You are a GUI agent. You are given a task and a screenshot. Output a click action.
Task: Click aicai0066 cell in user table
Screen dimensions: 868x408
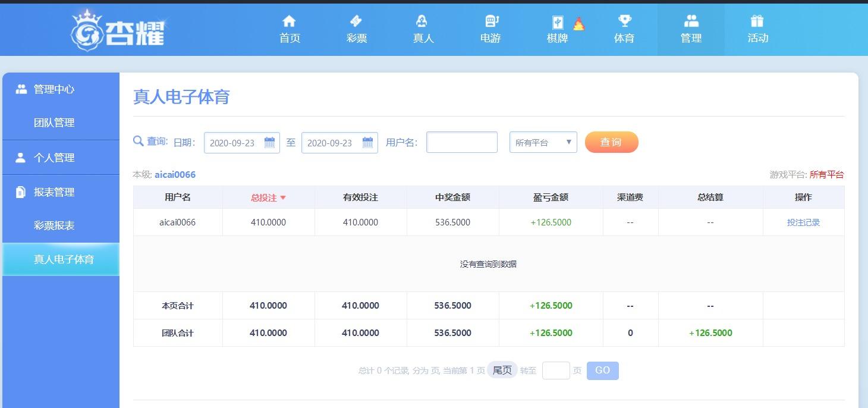pos(177,222)
